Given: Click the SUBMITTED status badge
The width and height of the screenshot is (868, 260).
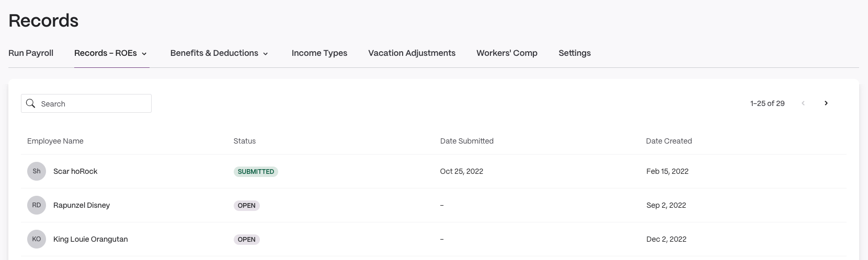Looking at the screenshot, I should coord(256,172).
